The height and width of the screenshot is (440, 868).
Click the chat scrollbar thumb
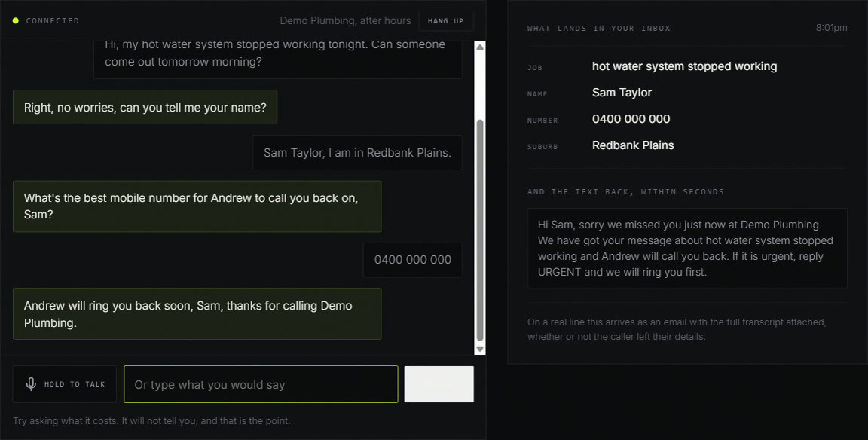point(480,231)
